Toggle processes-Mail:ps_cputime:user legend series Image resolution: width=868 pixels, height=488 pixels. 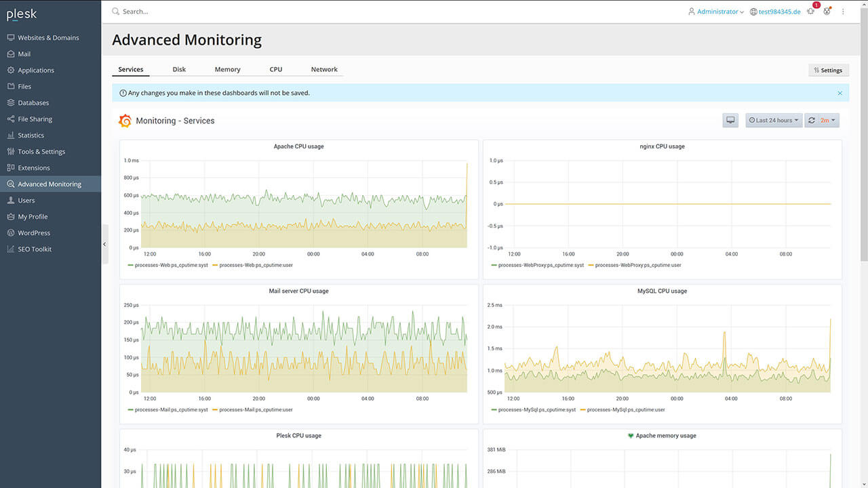256,409
